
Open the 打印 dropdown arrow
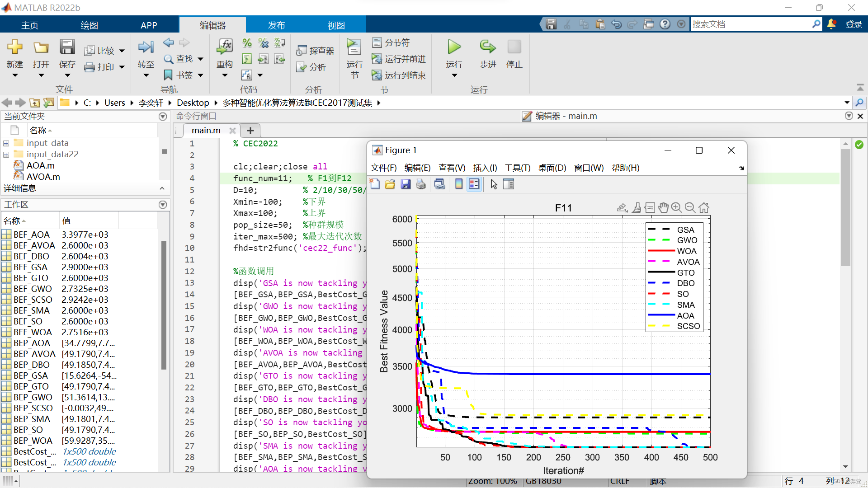(122, 67)
